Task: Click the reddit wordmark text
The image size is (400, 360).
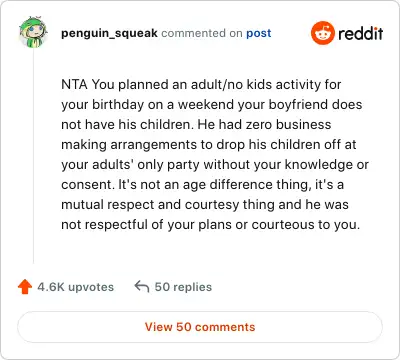Action: (x=360, y=33)
